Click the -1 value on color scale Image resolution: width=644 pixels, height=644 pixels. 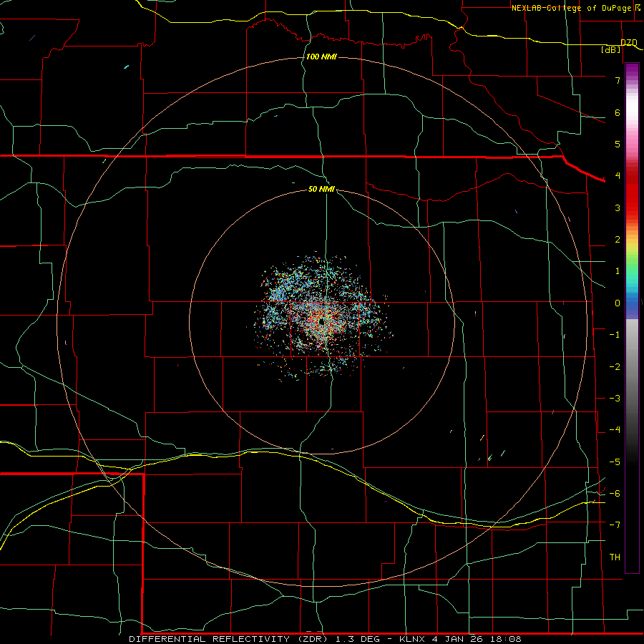pos(615,335)
